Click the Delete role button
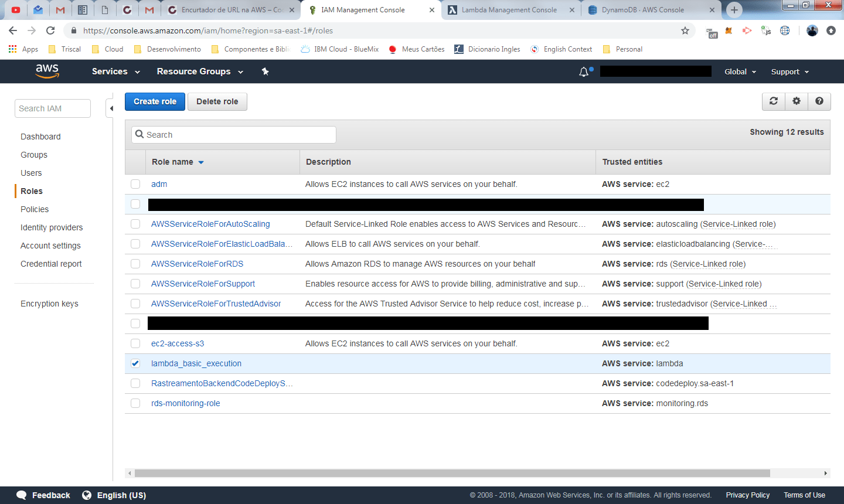 (217, 101)
